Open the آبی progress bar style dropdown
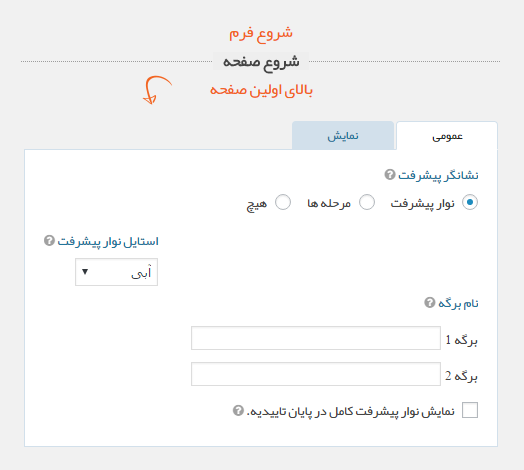524x470 pixels. (116, 272)
